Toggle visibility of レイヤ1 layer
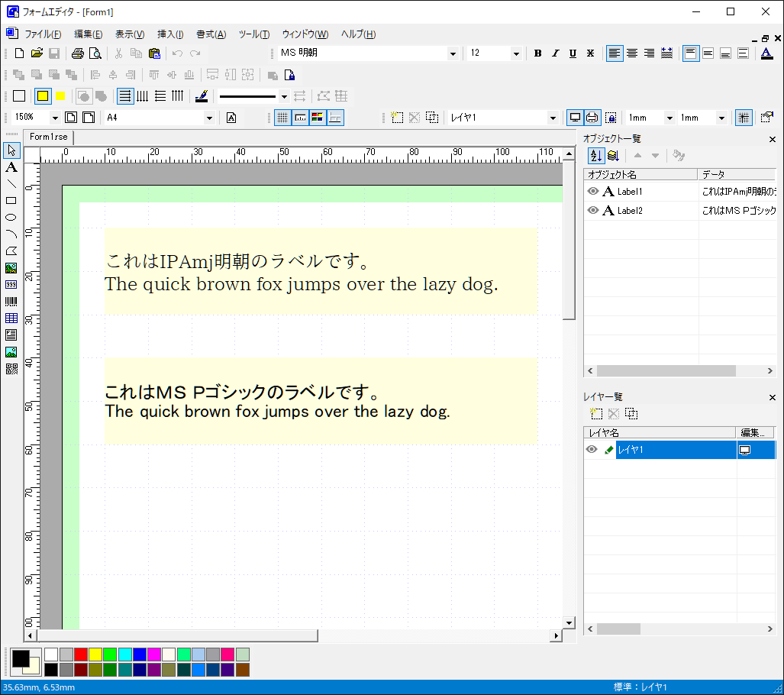Screen dimensions: 784x695 coord(592,449)
